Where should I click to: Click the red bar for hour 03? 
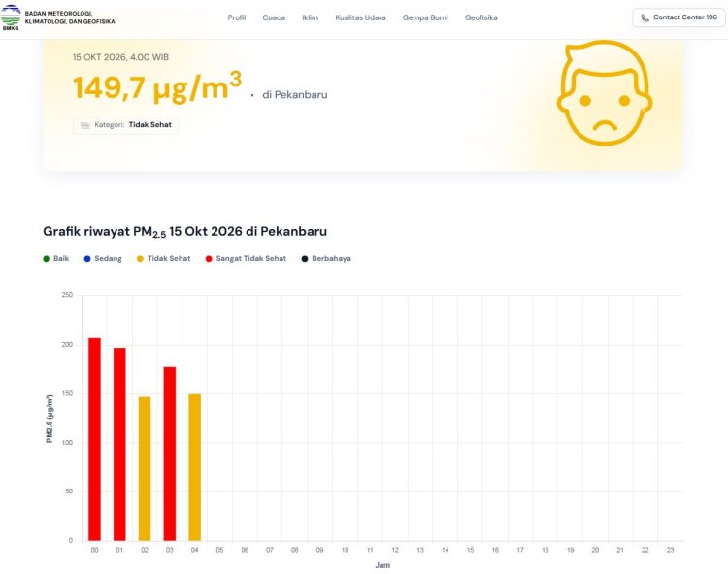[x=170, y=454]
